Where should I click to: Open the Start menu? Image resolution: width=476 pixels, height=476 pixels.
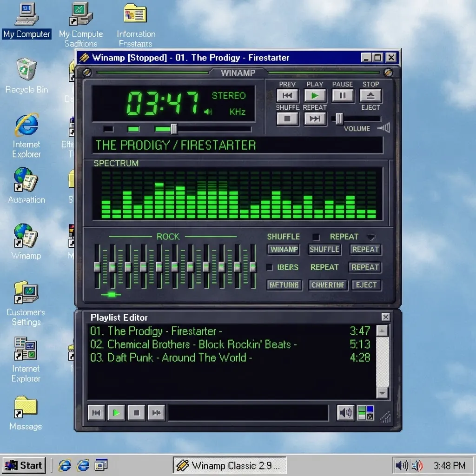tap(24, 465)
